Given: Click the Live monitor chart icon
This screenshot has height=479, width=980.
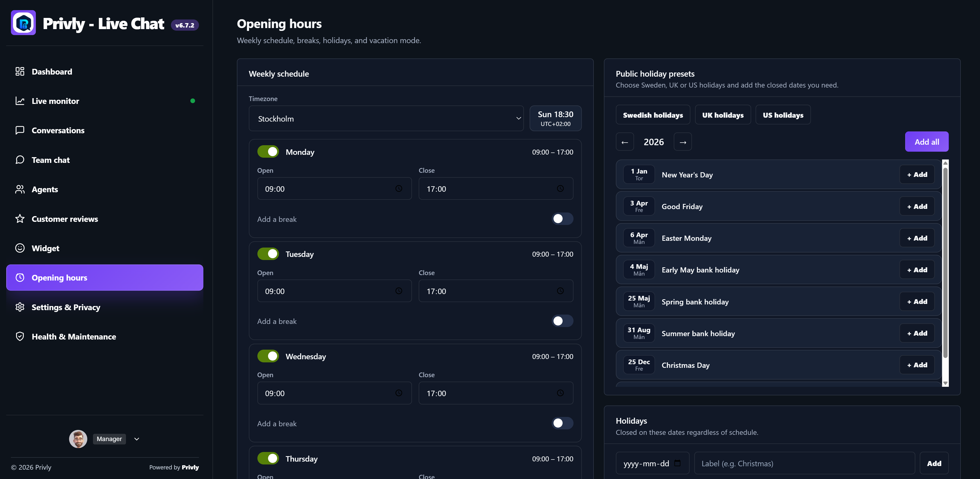Looking at the screenshot, I should pyautogui.click(x=20, y=101).
